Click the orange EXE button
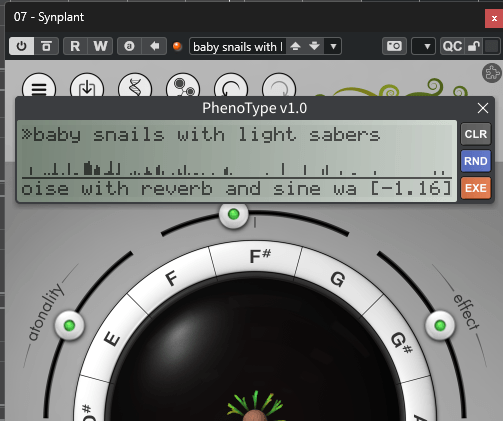Viewport: 503px width, 421px height. click(476, 188)
